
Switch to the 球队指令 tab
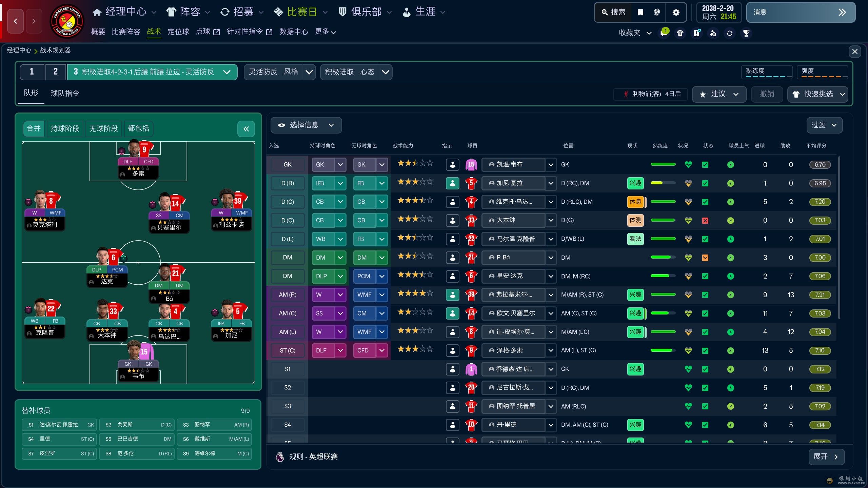[x=65, y=94]
